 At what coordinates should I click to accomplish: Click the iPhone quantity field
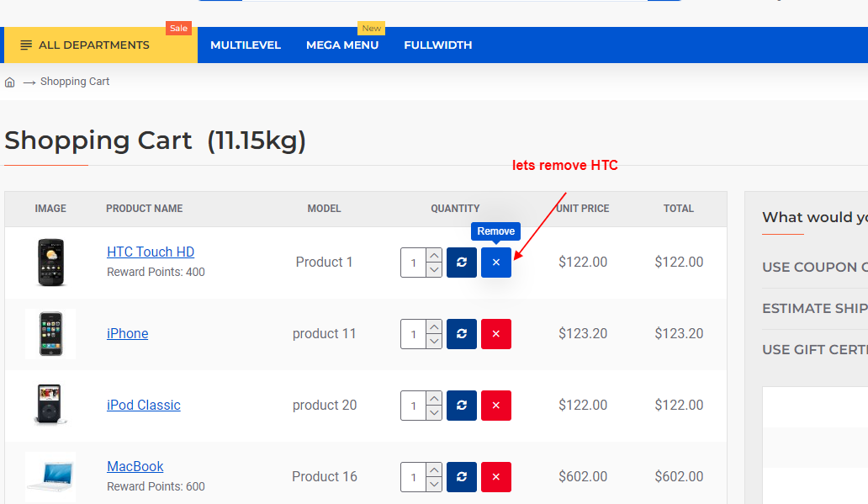click(414, 334)
